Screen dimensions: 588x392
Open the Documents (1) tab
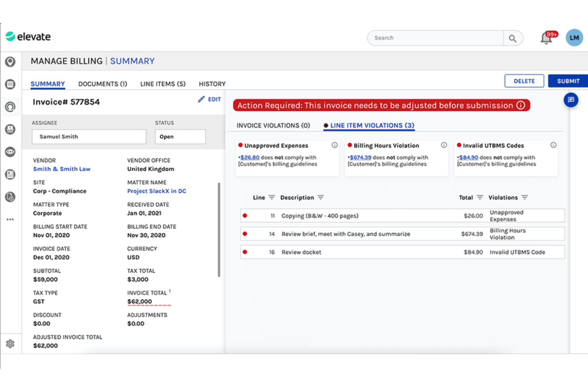103,84
